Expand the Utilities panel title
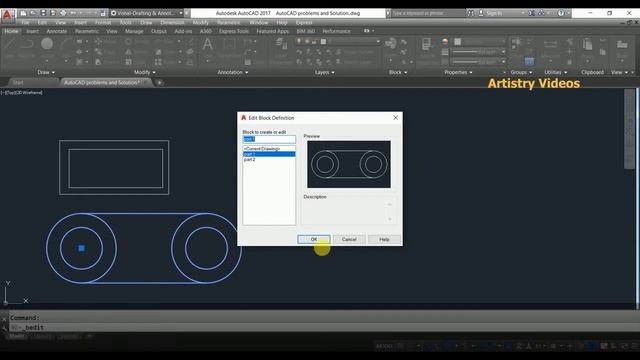This screenshot has width=640, height=360. click(556, 72)
